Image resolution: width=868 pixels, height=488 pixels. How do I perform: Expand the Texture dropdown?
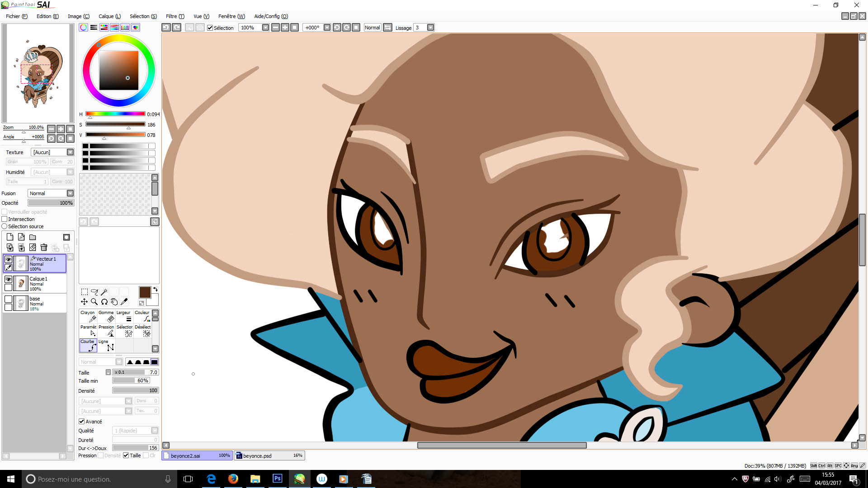(70, 152)
